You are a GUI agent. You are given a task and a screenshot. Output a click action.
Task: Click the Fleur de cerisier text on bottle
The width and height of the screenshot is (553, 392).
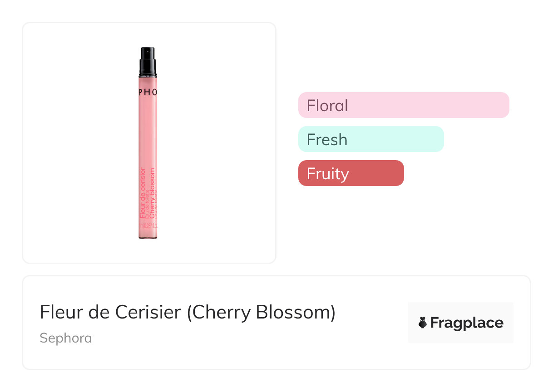pyautogui.click(x=143, y=193)
